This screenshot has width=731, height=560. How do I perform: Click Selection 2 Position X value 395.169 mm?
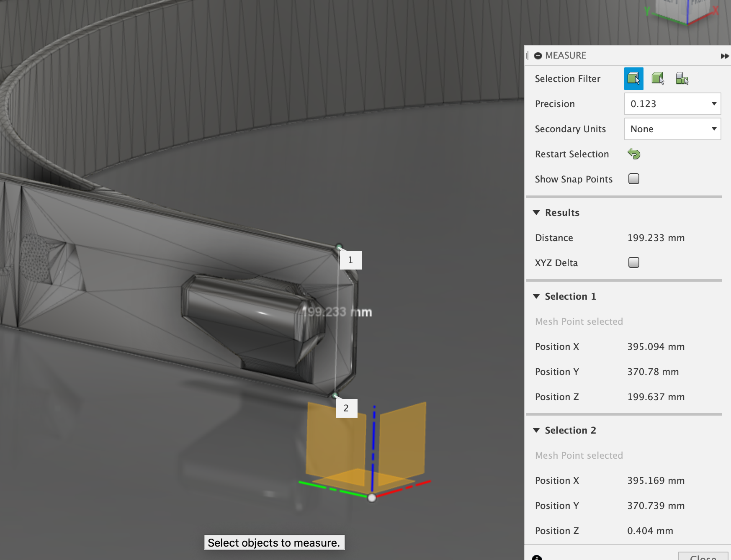[x=656, y=480]
